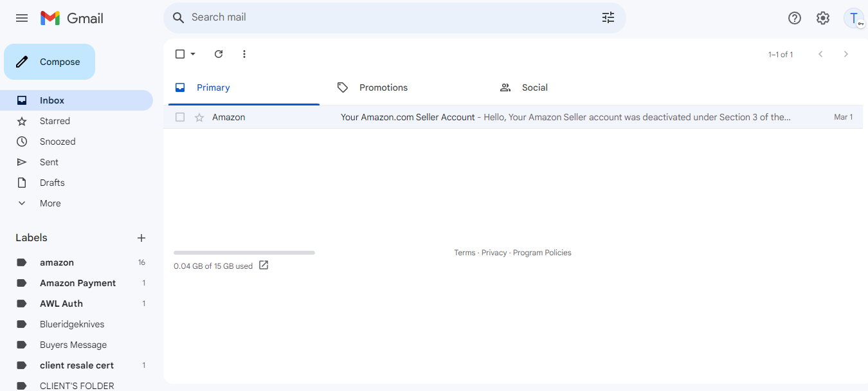Create new label plus icon
The width and height of the screenshot is (868, 391).
click(141, 238)
